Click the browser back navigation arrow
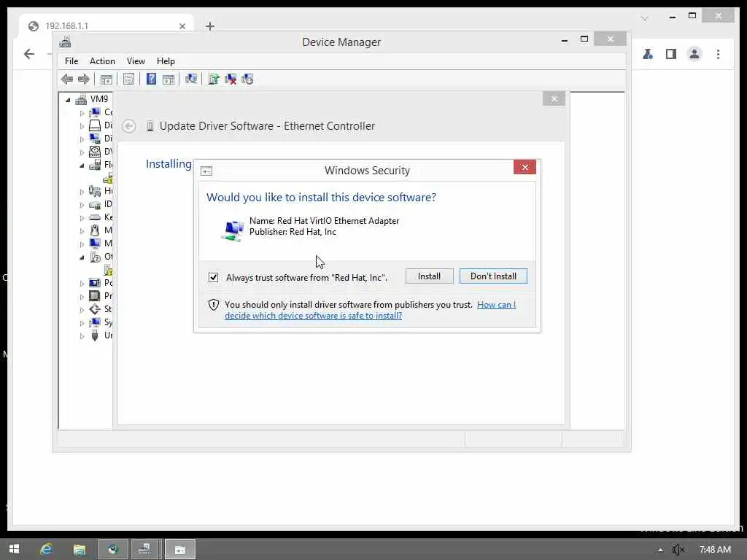The width and height of the screenshot is (747, 560). click(x=29, y=54)
